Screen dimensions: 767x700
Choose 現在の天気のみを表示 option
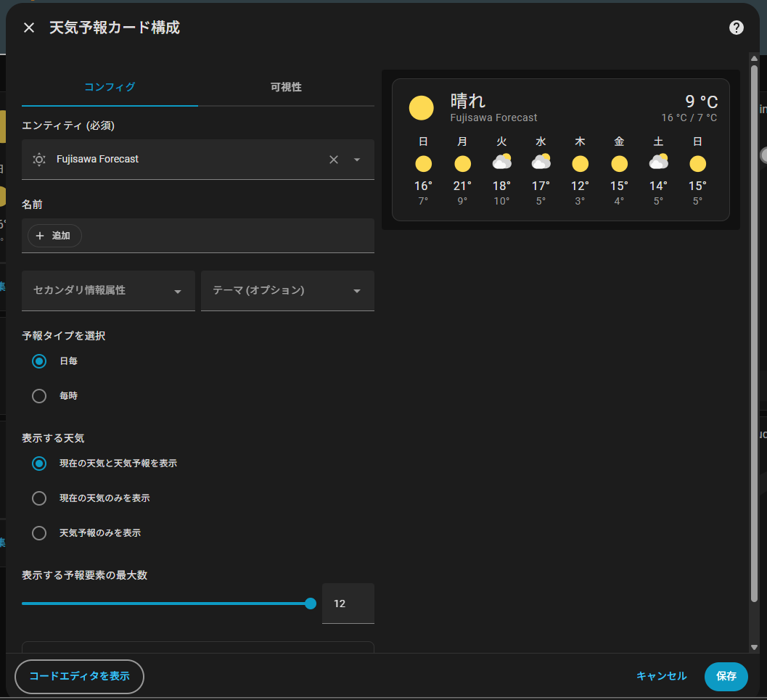pos(39,498)
